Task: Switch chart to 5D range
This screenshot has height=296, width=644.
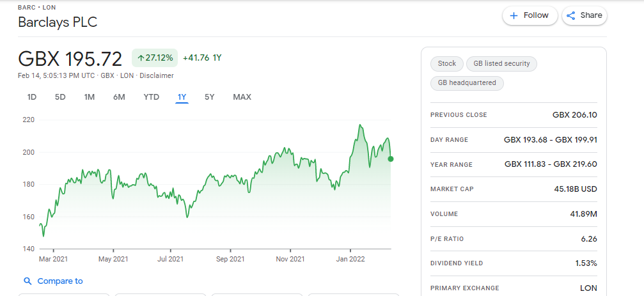Action: 60,97
